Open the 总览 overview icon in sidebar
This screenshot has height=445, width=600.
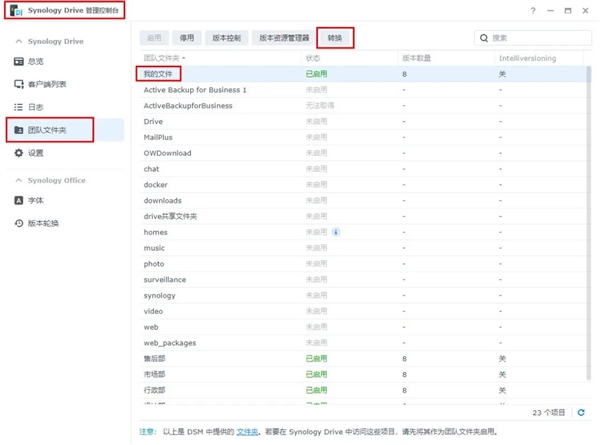tap(19, 62)
